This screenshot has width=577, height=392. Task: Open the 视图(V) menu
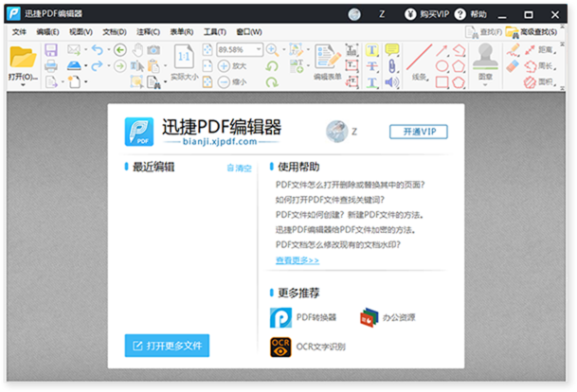(x=81, y=32)
